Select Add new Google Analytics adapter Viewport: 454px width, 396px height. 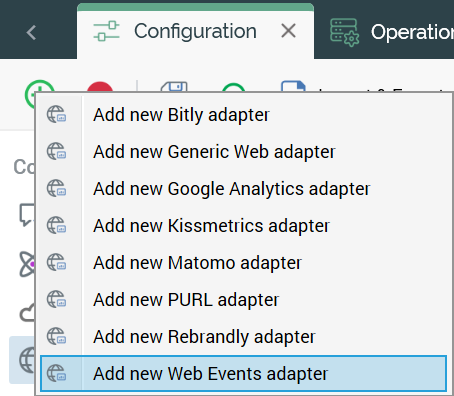pyautogui.click(x=243, y=189)
